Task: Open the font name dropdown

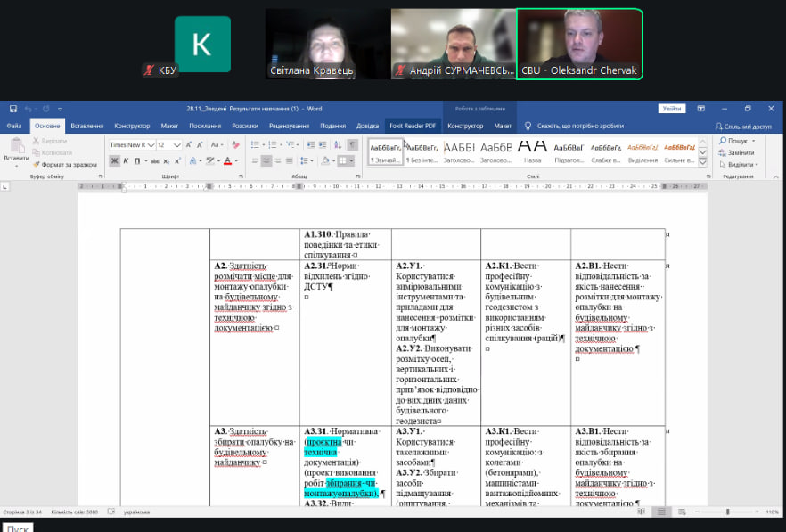Action: coord(151,145)
